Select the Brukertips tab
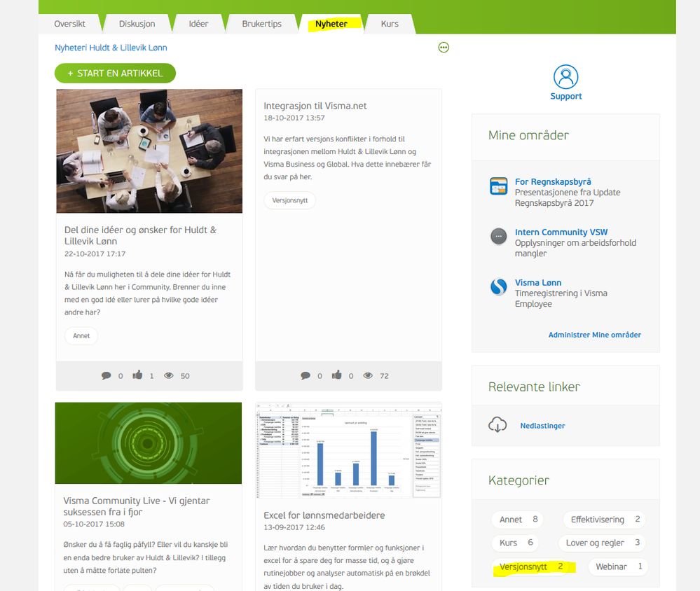This screenshot has width=700, height=591. (x=262, y=24)
